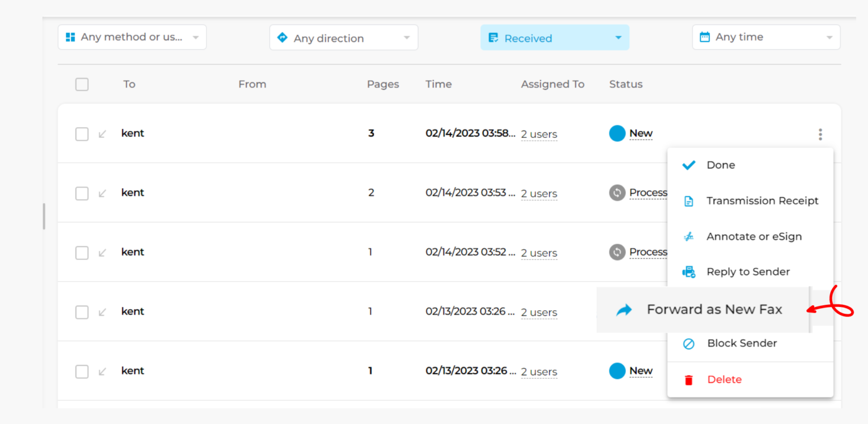Image resolution: width=868 pixels, height=424 pixels.
Task: Choose Forward as New Fax menu option
Action: (714, 310)
